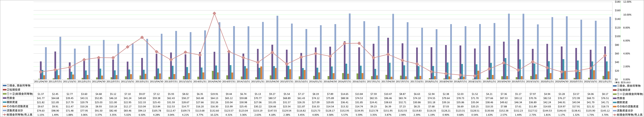Select the 6.50% line marker above 2013/01/31
644x117 pixels.
pos(142,37)
